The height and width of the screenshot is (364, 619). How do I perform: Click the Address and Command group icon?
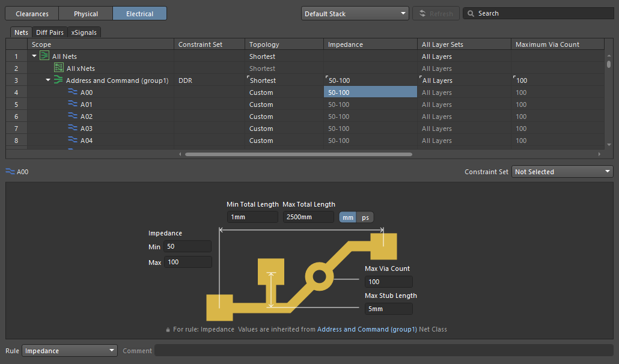(58, 80)
